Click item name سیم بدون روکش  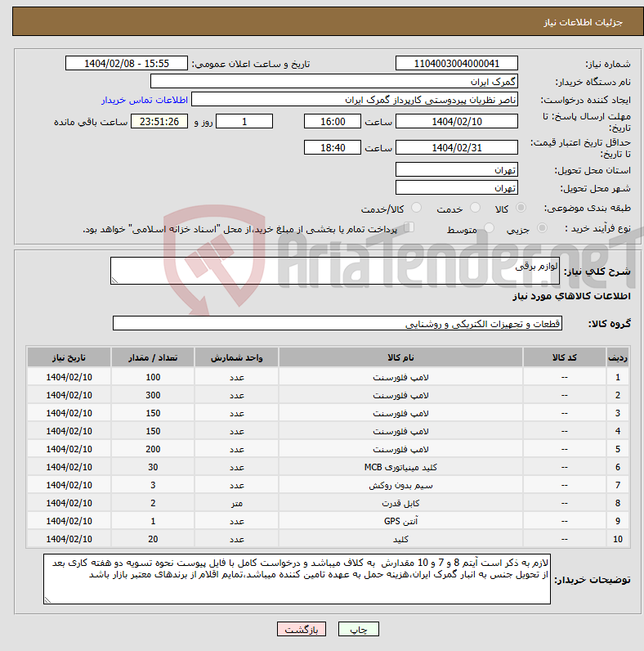pos(400,485)
